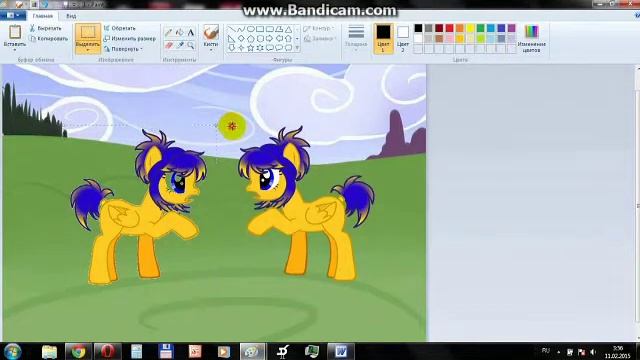Choose the diamond shape
The width and height of the screenshot is (640, 360).
tap(241, 38)
